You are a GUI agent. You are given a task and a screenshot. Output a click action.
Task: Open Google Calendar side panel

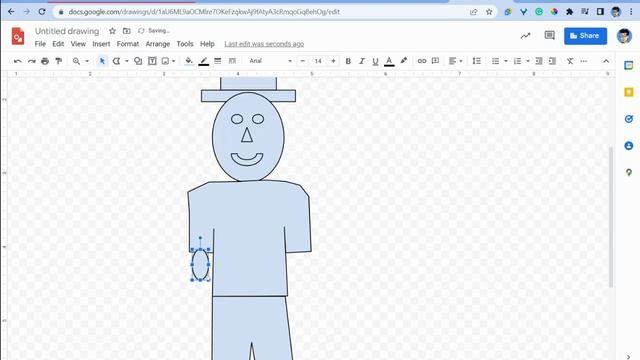click(629, 65)
